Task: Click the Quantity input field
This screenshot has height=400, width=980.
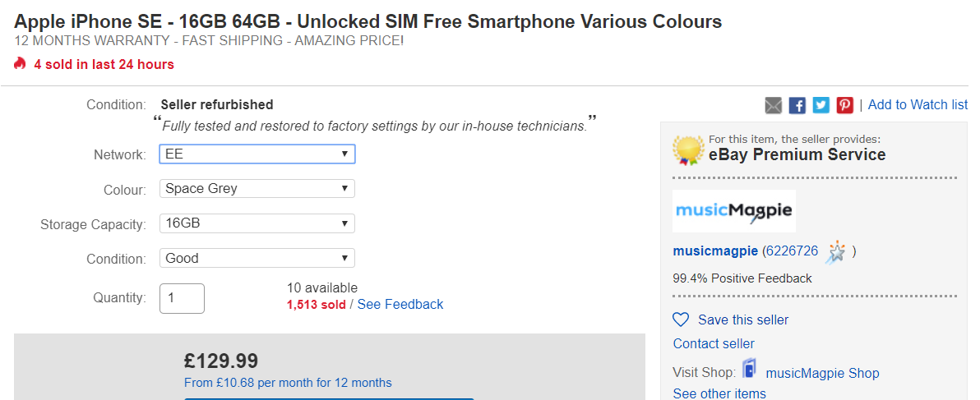Action: pyautogui.click(x=182, y=298)
